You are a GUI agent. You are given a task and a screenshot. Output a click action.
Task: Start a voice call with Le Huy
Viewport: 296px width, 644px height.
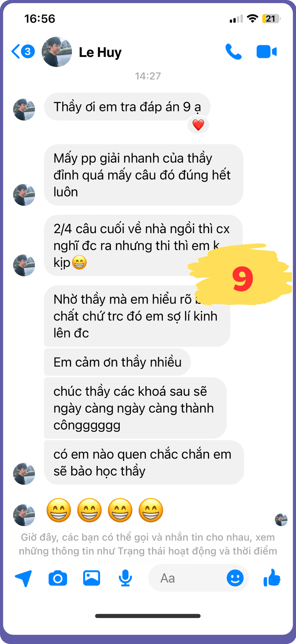pos(233,52)
